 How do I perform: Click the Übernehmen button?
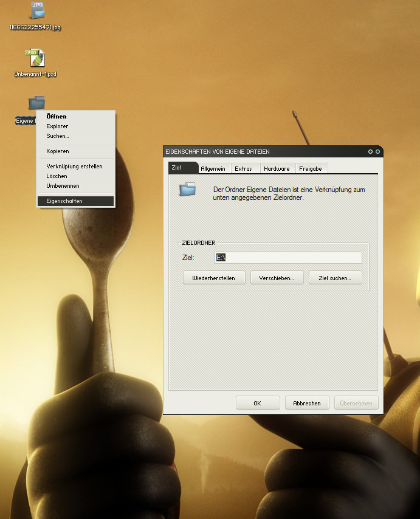(356, 403)
